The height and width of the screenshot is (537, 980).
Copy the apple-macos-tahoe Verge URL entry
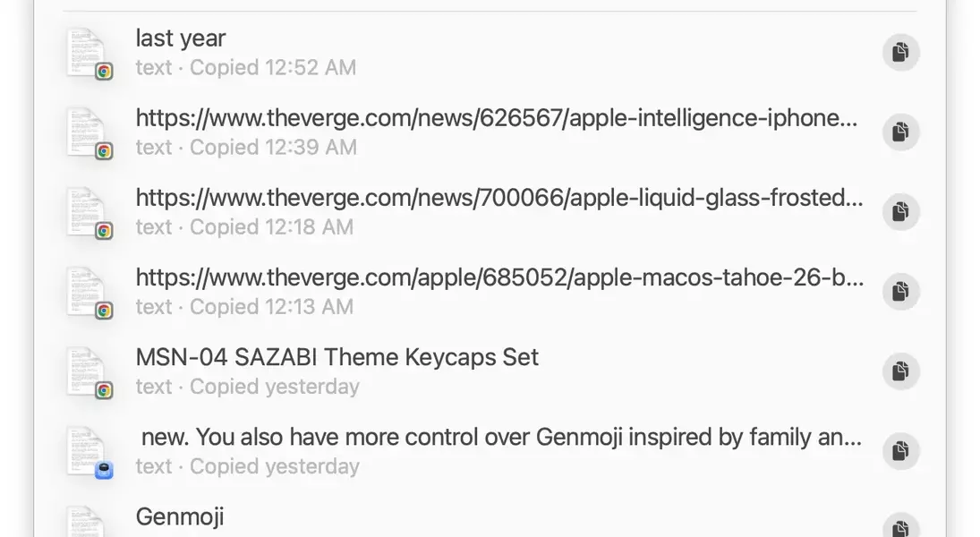tap(900, 292)
